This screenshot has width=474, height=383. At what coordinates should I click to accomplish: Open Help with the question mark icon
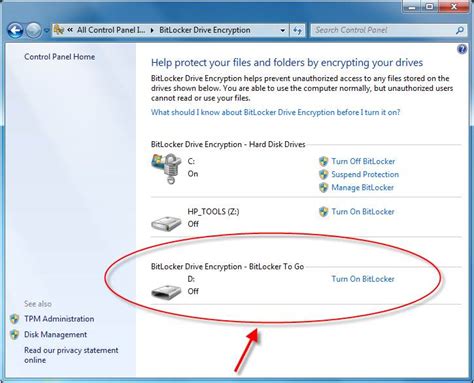pos(462,49)
